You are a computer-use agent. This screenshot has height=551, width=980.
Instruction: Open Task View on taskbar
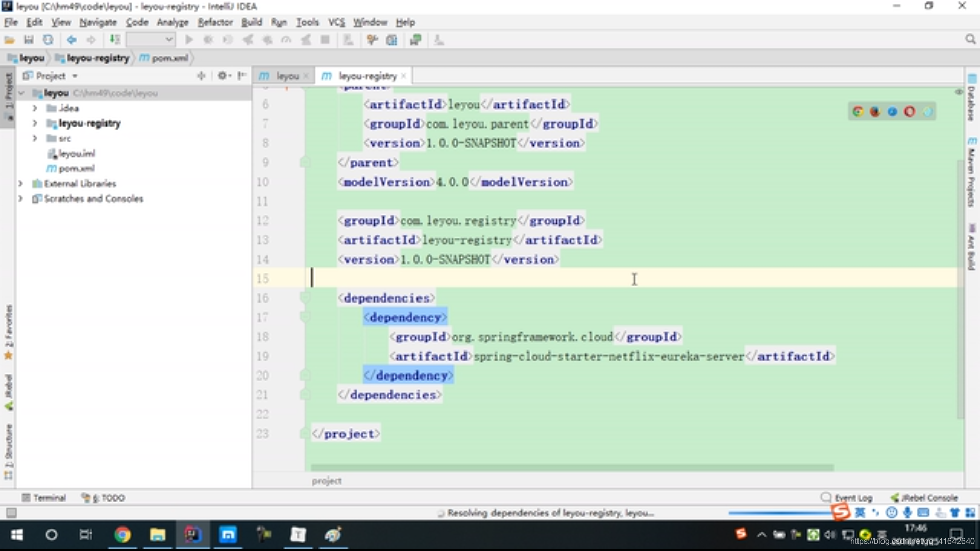(86, 535)
